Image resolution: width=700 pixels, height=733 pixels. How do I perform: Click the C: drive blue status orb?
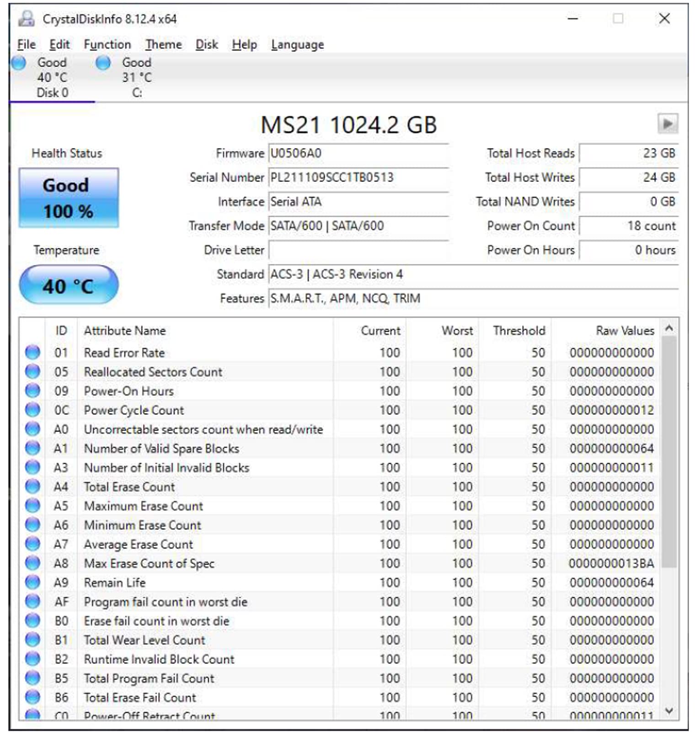point(103,63)
